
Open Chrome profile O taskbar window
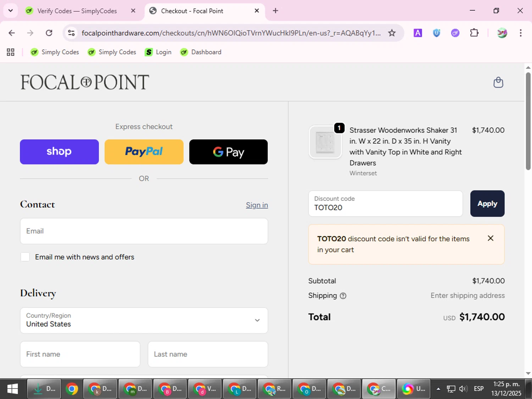click(309, 389)
